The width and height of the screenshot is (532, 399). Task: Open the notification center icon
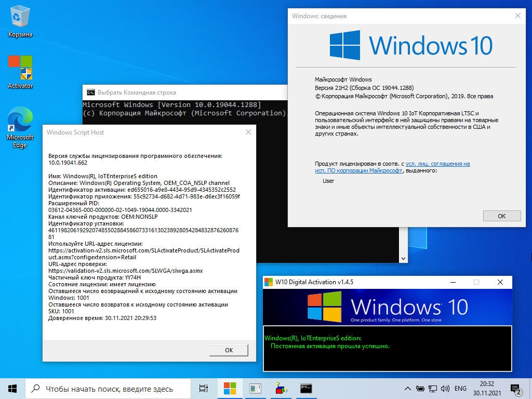pyautogui.click(x=516, y=389)
